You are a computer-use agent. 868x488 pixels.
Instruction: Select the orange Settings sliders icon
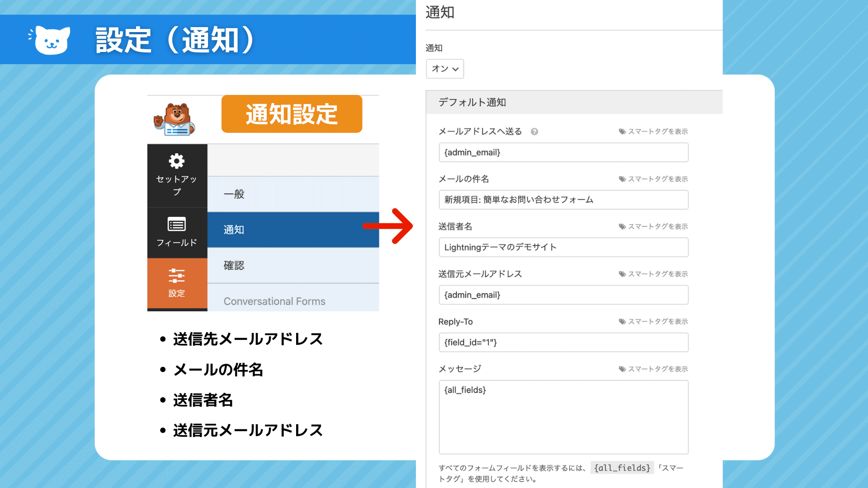point(176,276)
